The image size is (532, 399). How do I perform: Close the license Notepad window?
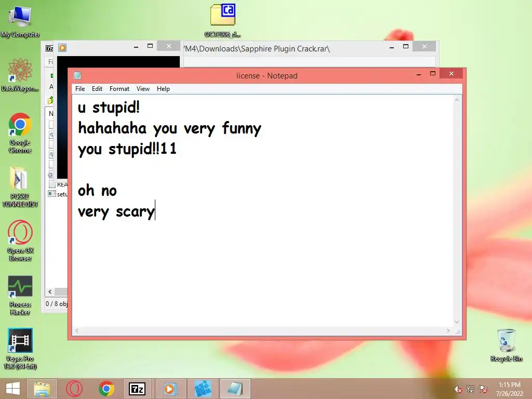pos(451,74)
